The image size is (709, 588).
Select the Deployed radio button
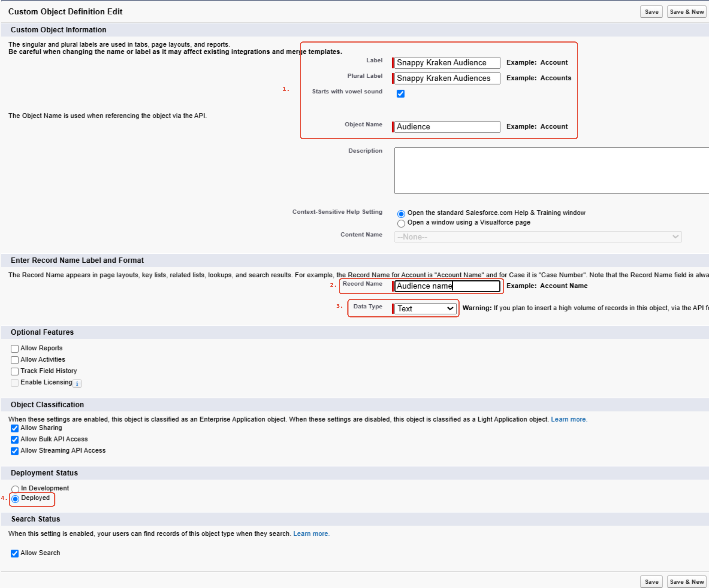15,499
